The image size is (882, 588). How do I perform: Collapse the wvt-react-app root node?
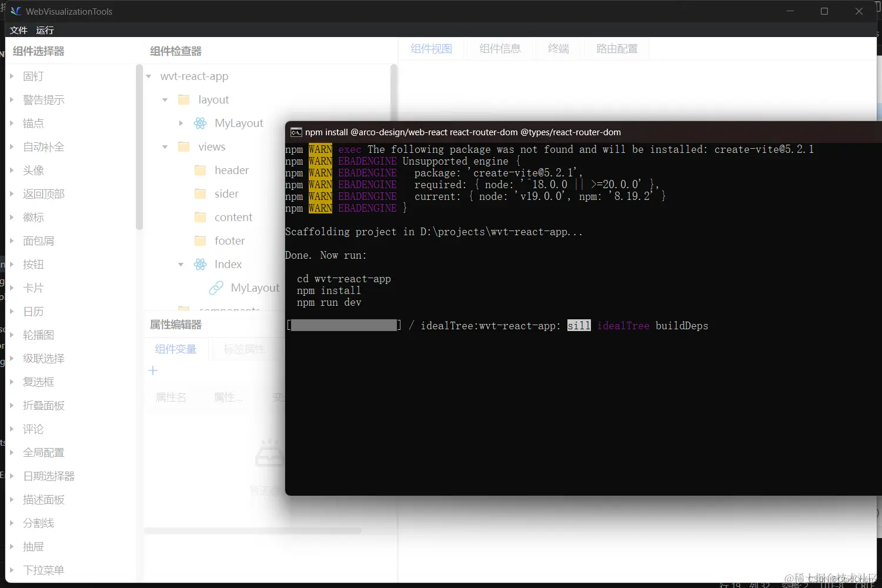click(149, 76)
